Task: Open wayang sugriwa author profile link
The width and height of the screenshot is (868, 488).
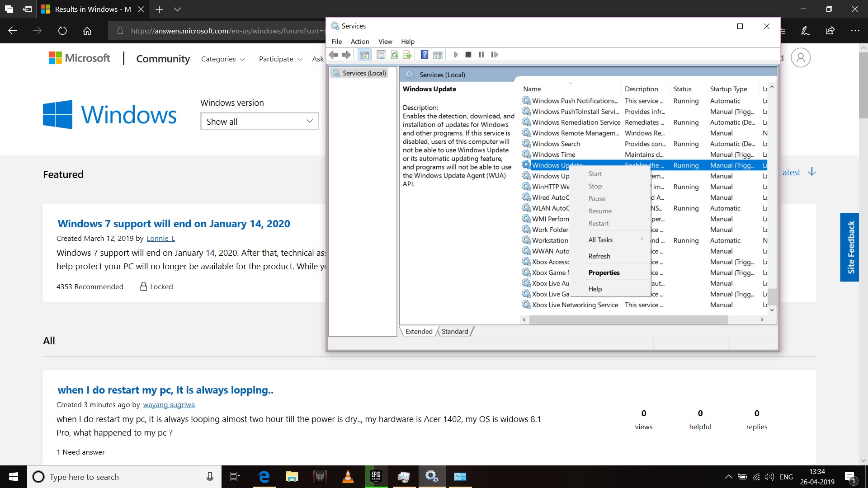Action: (x=169, y=404)
